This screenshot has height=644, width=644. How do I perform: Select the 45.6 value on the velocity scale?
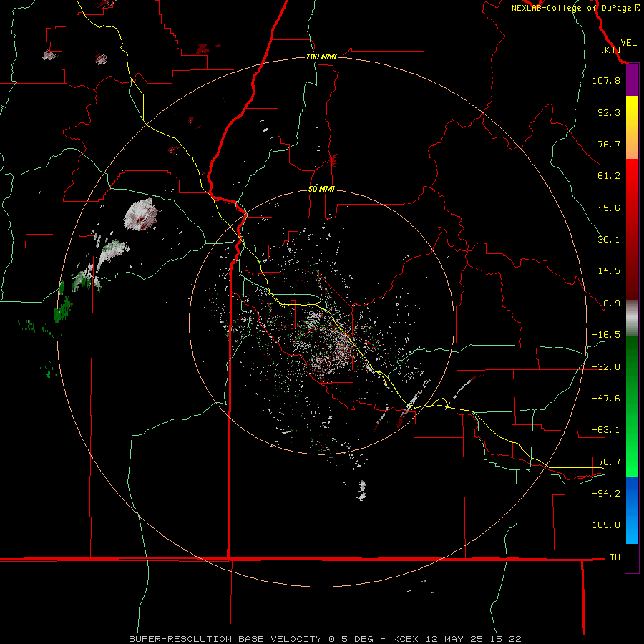click(x=609, y=208)
